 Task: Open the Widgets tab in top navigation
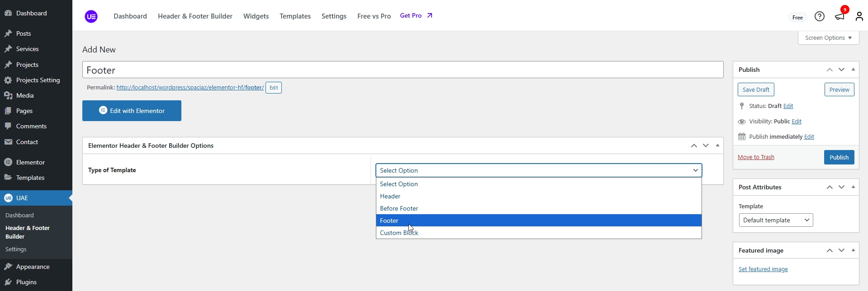pyautogui.click(x=256, y=16)
